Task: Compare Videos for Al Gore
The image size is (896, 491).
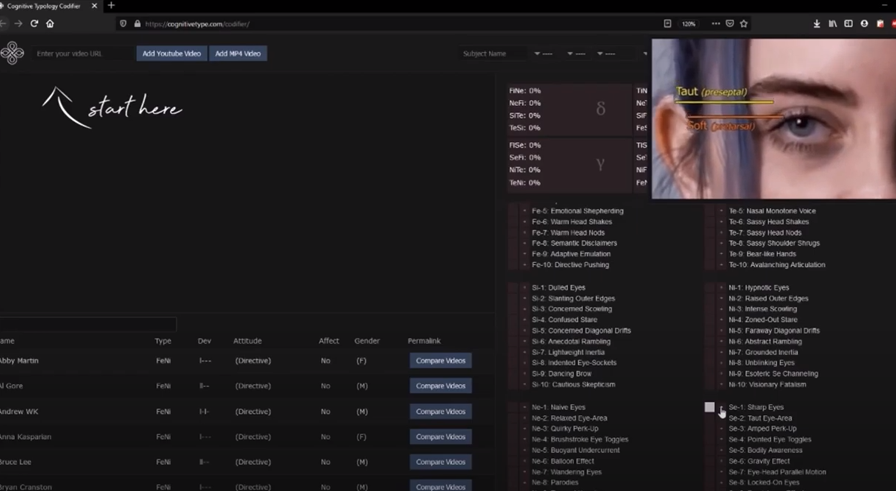Action: (441, 386)
